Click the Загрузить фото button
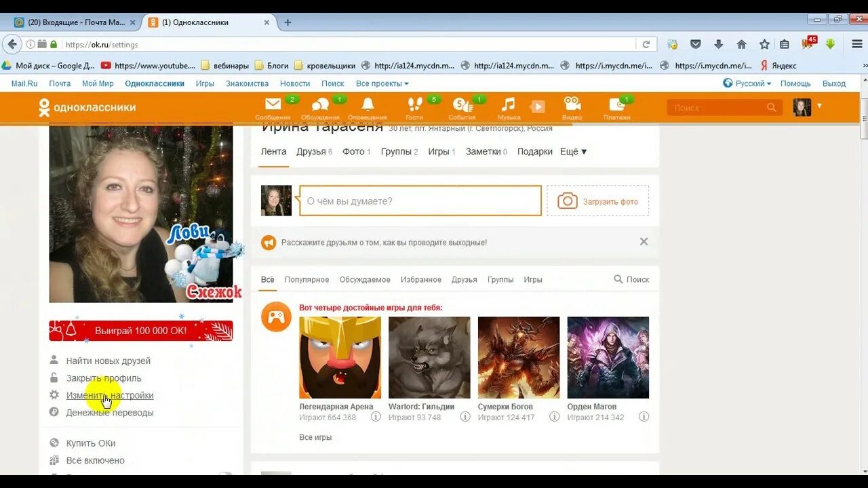 (597, 201)
